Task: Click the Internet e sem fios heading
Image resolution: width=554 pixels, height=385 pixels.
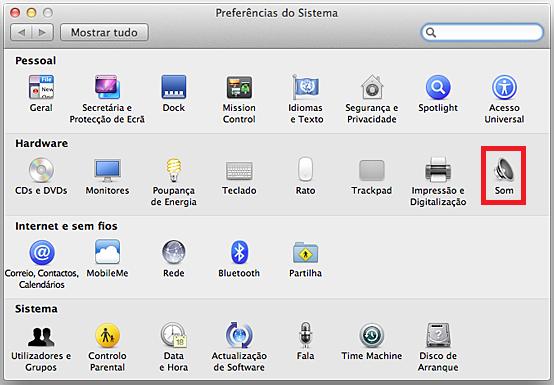Action: 66,226
